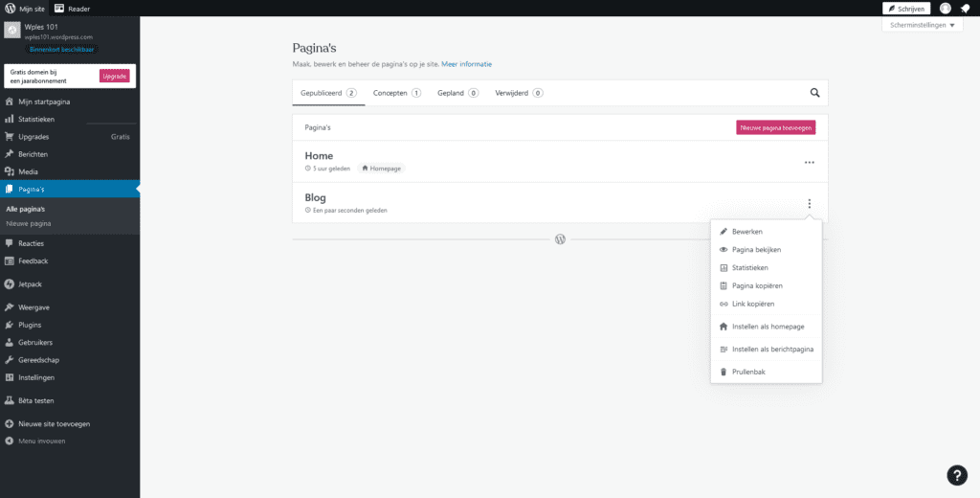
Task: Click the Wples 101 site icon
Action: pos(11,31)
